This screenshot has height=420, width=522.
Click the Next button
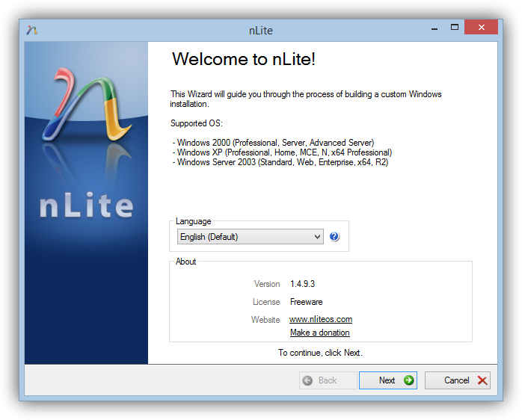pyautogui.click(x=388, y=380)
